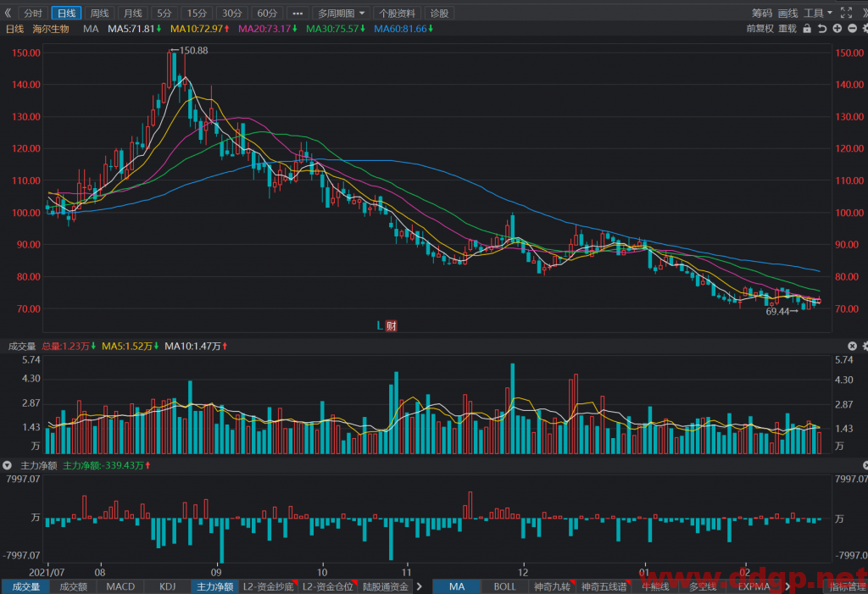The height and width of the screenshot is (594, 868).
Task: Click the 财 financial marker icon
Action: click(x=392, y=325)
